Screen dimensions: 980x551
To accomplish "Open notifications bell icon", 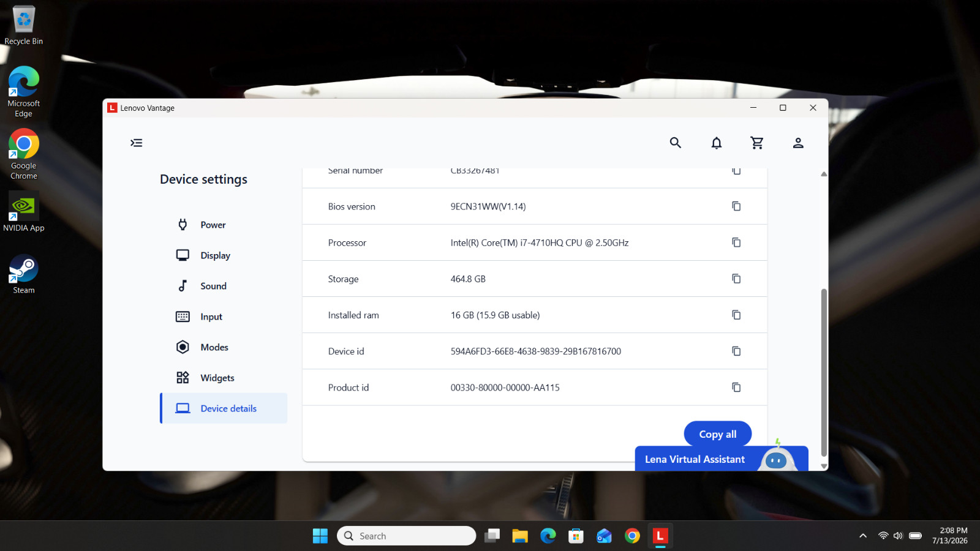I will 716,143.
